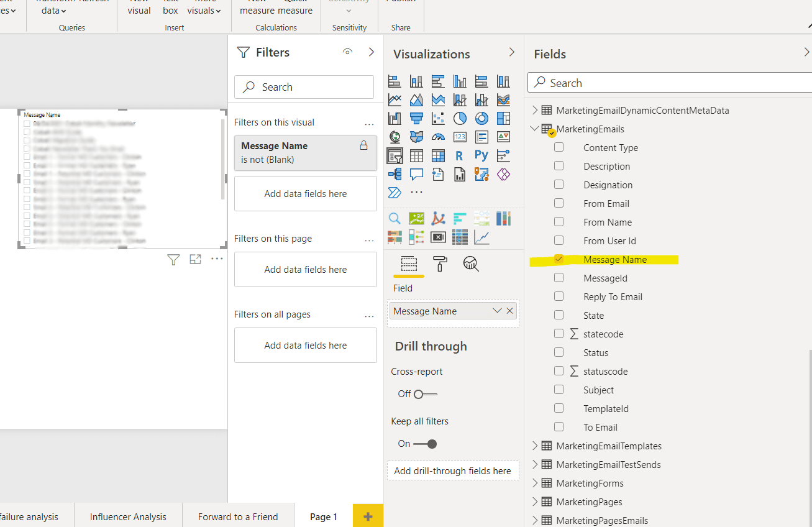Image resolution: width=812 pixels, height=527 pixels.
Task: Insert an R script visual
Action: [459, 155]
